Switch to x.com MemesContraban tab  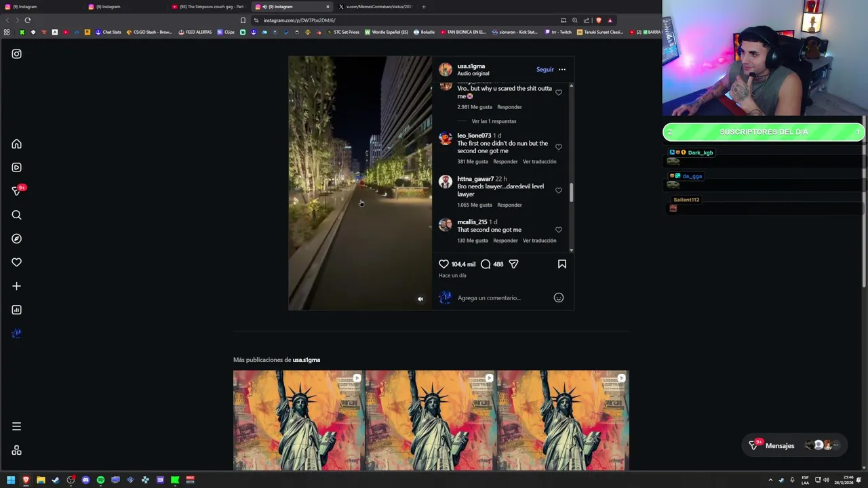[376, 7]
